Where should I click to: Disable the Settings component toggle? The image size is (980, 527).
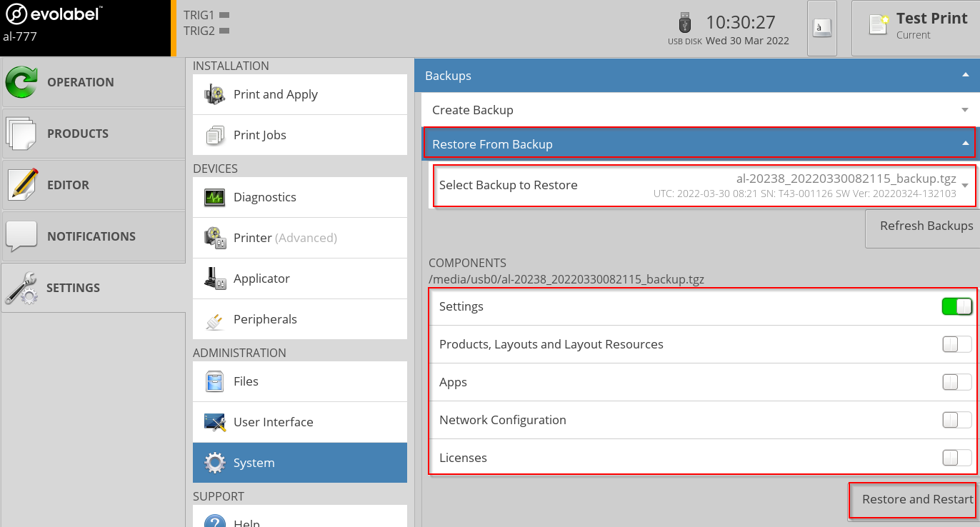pyautogui.click(x=957, y=306)
